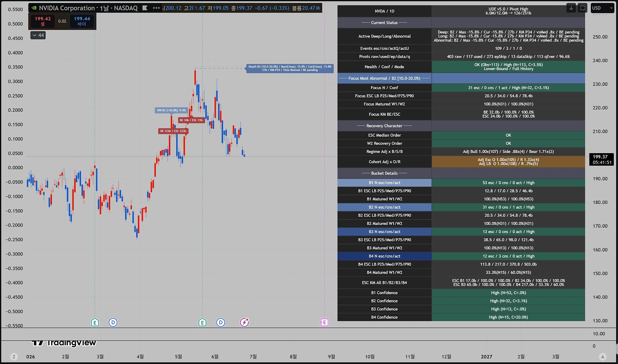Viewport: 618px width, 364px height.
Task: Click the 'B1 Confidence' row label
Action: 384,293
